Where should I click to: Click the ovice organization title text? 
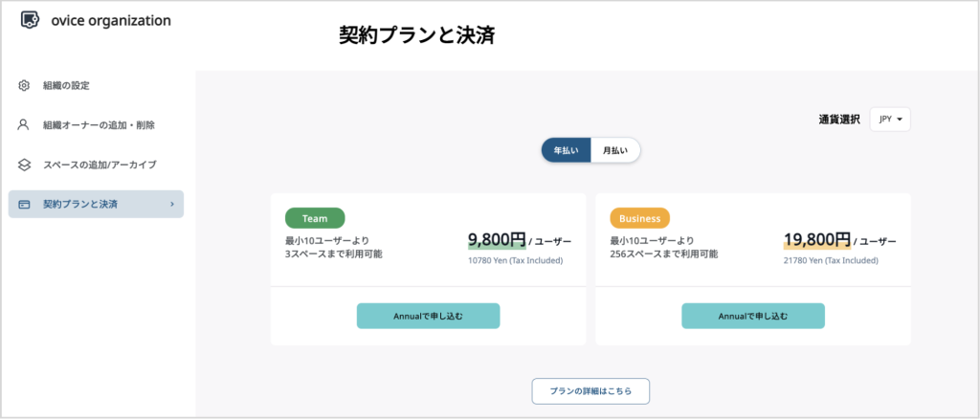pos(111,21)
